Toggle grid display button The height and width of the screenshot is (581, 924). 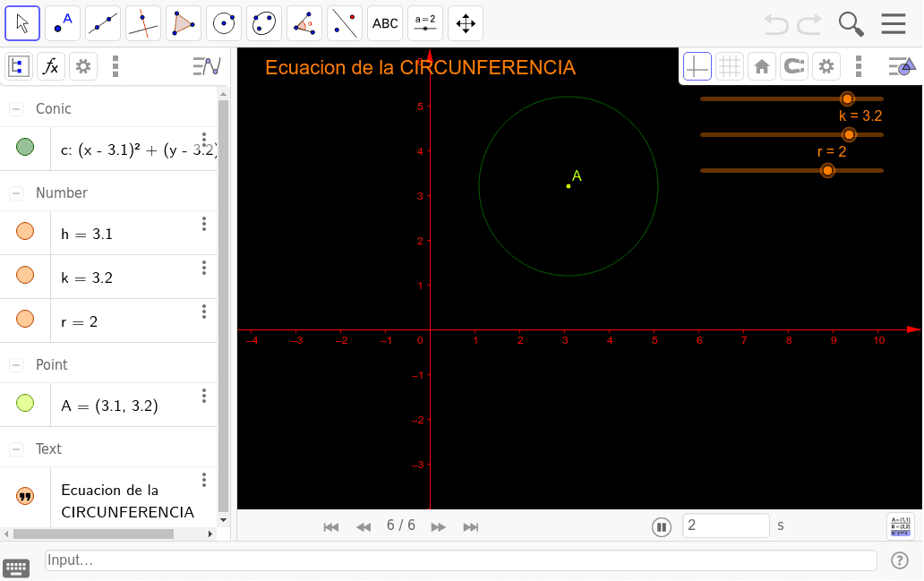730,66
